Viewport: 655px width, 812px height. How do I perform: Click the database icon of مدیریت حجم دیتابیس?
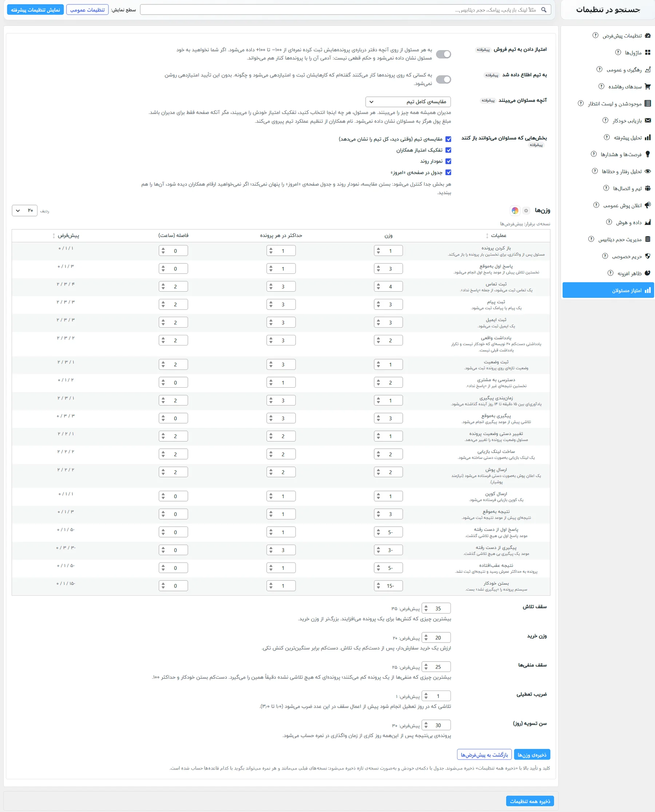pos(647,239)
